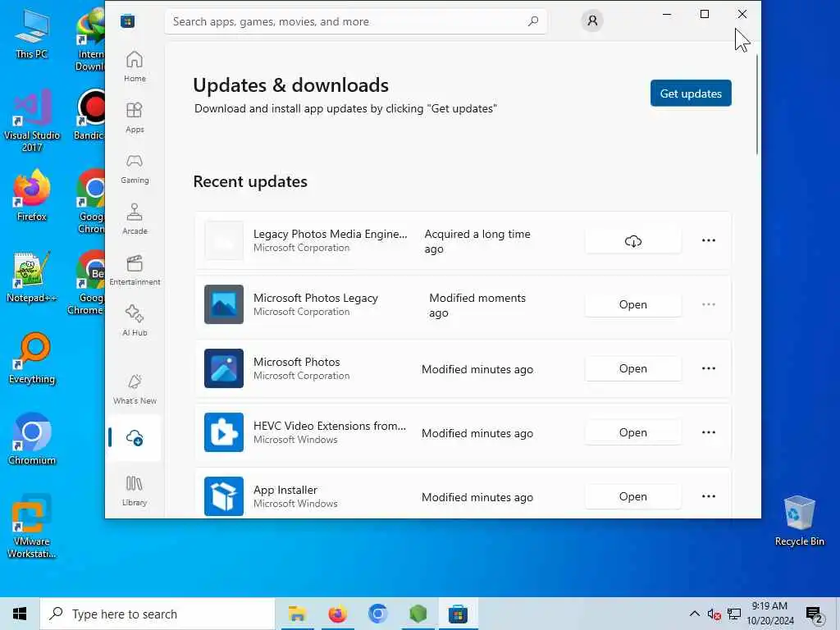Click Get updates button
The height and width of the screenshot is (630, 840).
point(691,94)
